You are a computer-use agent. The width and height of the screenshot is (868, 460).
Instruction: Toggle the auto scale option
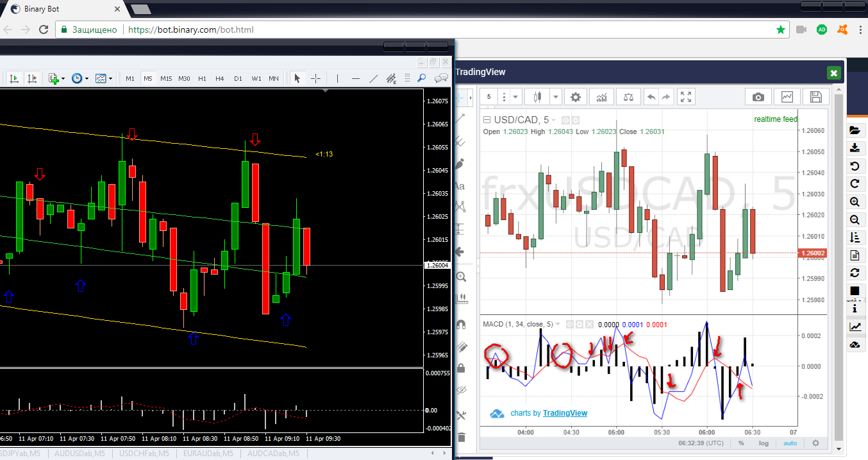click(x=790, y=443)
